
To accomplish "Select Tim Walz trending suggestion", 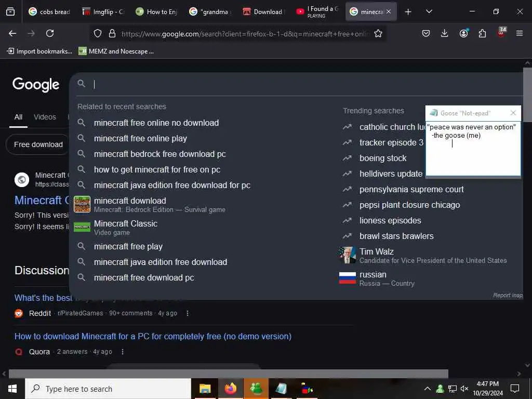I will tap(422, 256).
